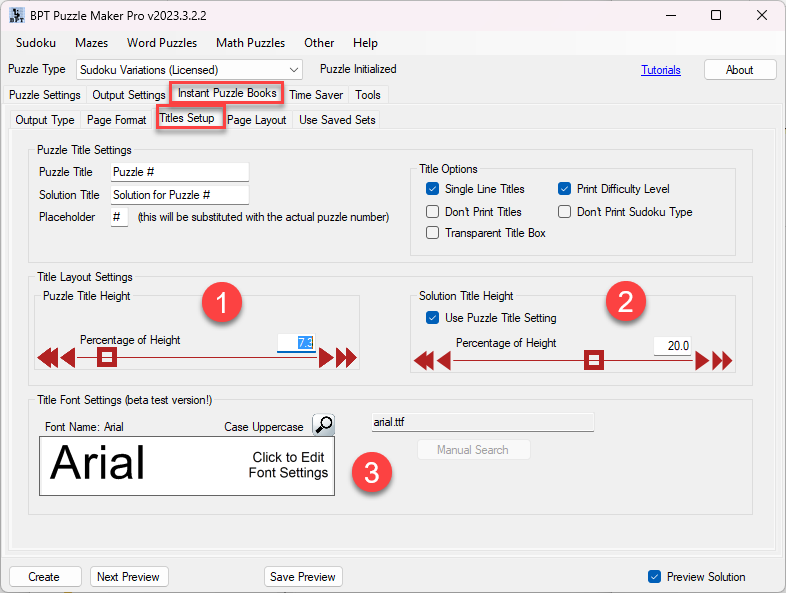Click the Create button
The width and height of the screenshot is (786, 593).
(x=44, y=577)
